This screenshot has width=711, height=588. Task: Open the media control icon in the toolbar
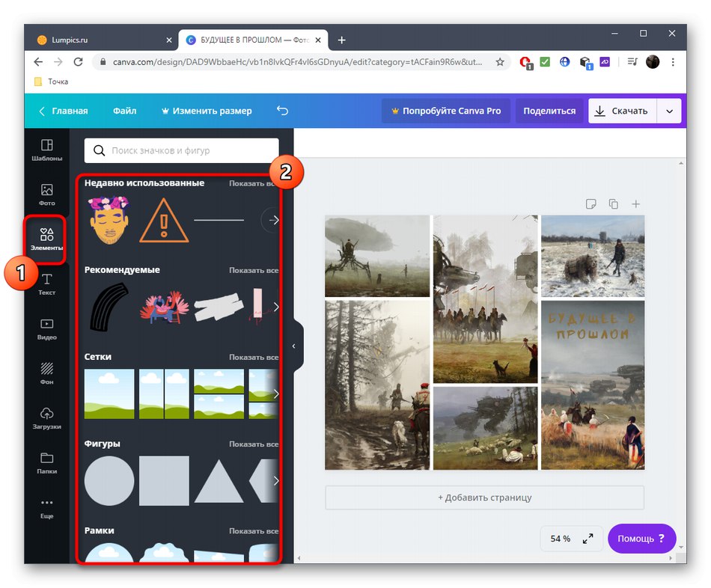click(632, 61)
